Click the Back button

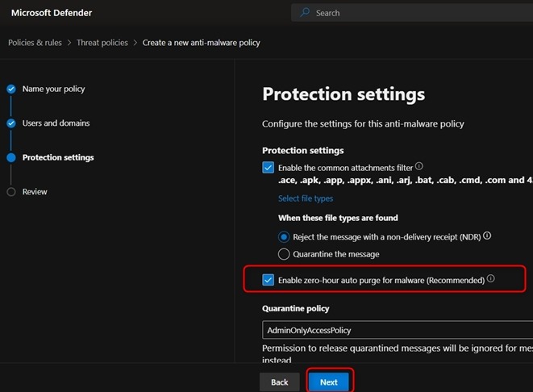(280, 382)
